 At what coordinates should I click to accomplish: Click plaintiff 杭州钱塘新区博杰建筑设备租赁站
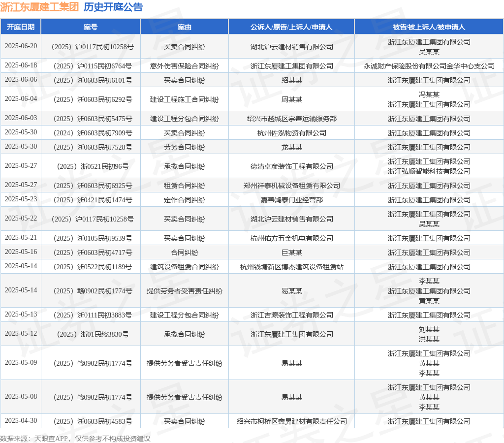pyautogui.click(x=291, y=267)
